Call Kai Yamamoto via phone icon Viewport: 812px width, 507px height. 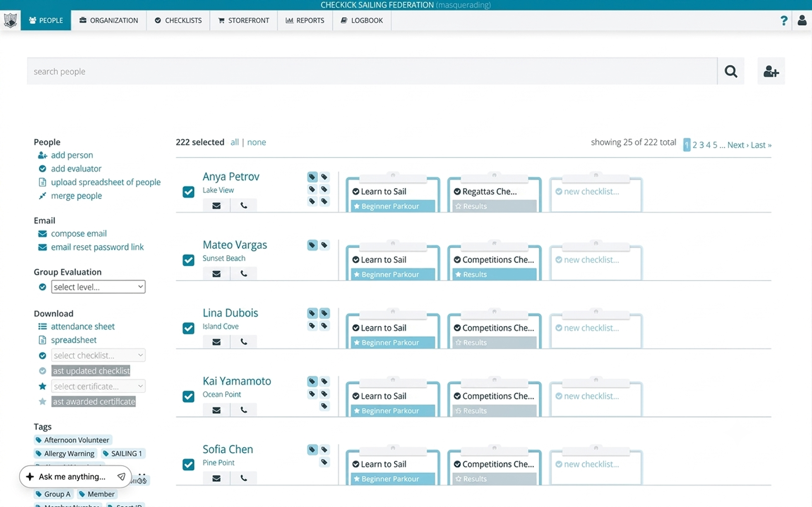tap(243, 410)
